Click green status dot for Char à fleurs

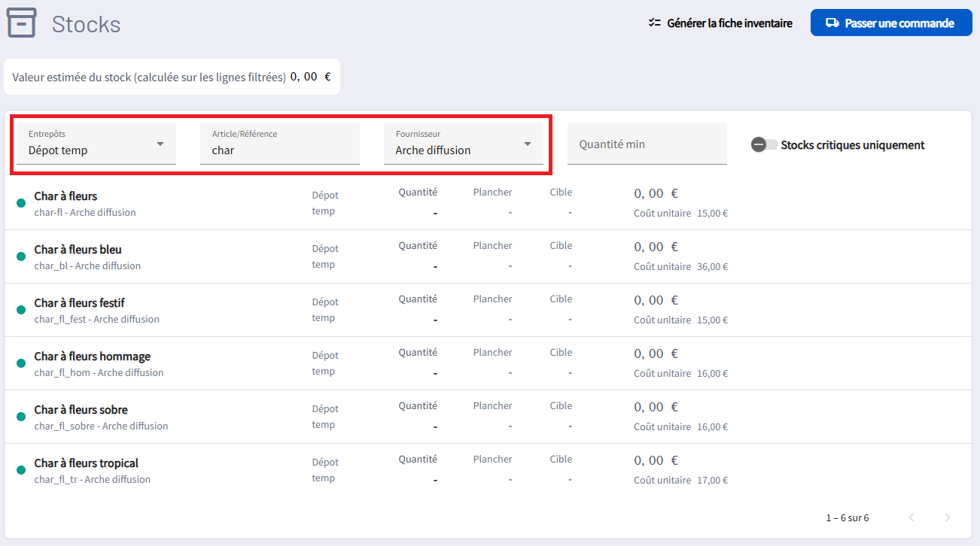[21, 203]
